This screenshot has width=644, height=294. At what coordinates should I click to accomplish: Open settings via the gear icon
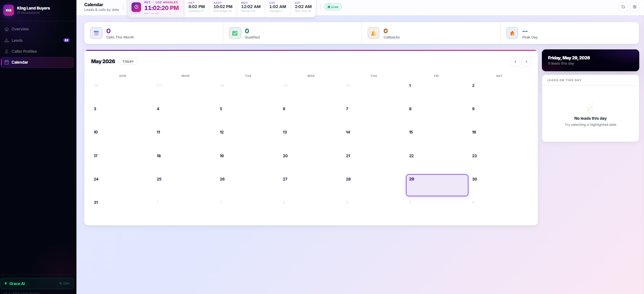[634, 7]
